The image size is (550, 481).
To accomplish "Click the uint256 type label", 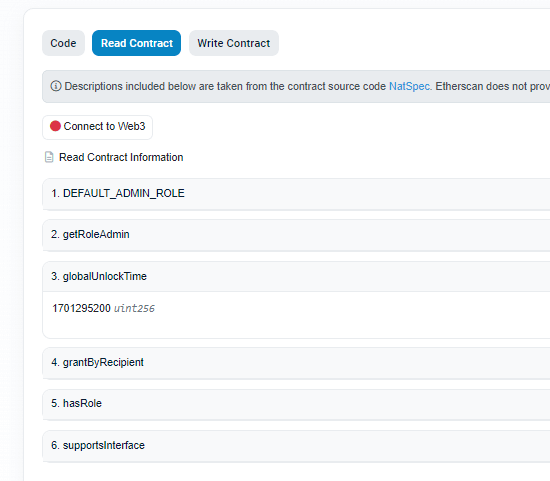I will click(134, 308).
